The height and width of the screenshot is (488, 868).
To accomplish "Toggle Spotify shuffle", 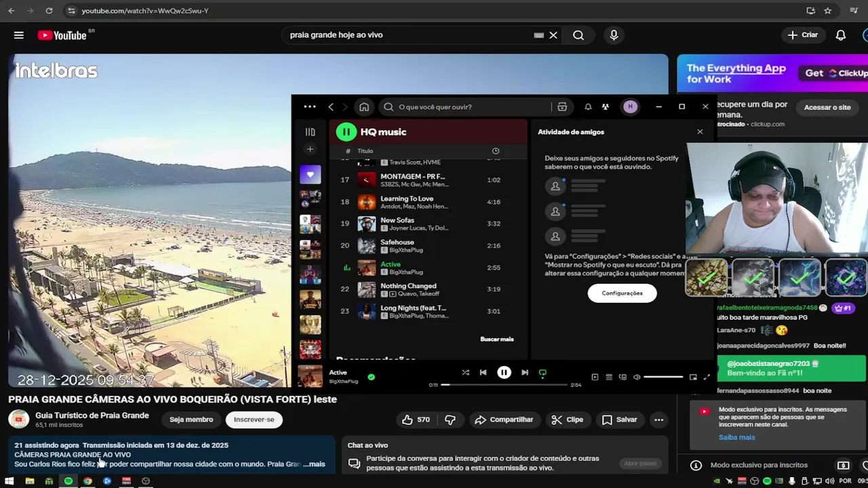I will click(465, 373).
